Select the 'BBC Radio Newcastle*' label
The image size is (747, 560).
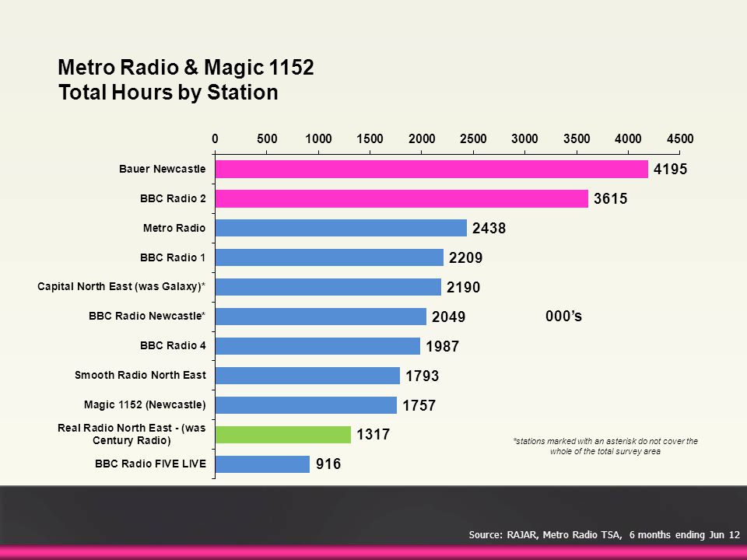(147, 317)
